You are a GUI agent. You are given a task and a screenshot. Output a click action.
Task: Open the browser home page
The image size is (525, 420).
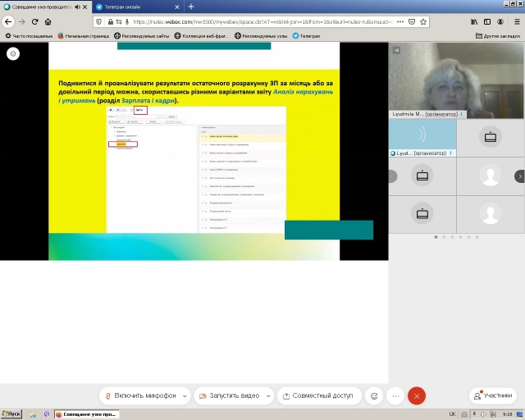point(48,22)
